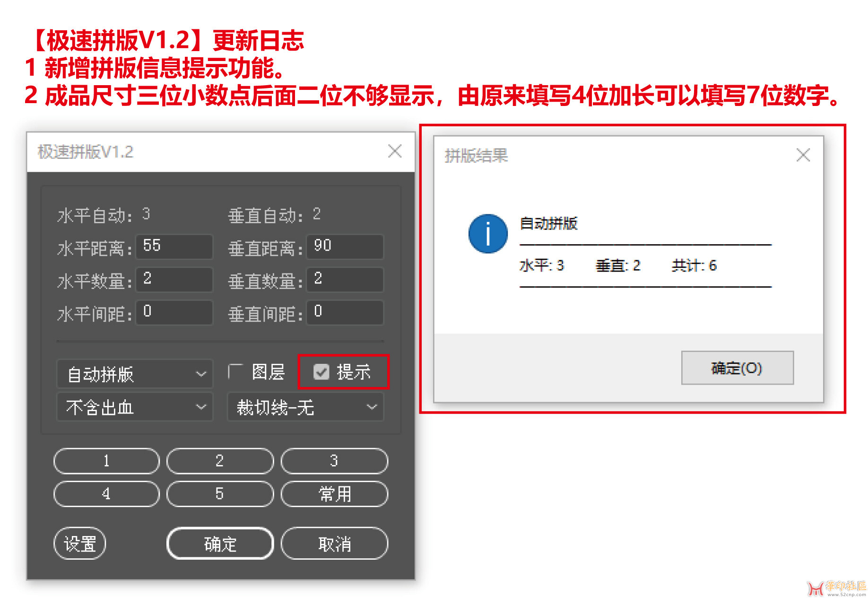Enable the 图层 checkbox
The width and height of the screenshot is (868, 598).
tap(235, 372)
